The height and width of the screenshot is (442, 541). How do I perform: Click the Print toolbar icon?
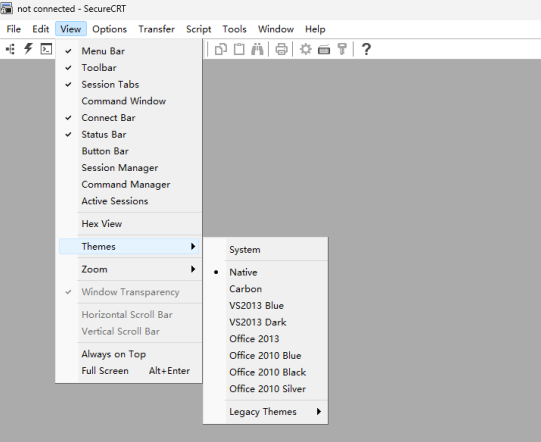tap(282, 49)
